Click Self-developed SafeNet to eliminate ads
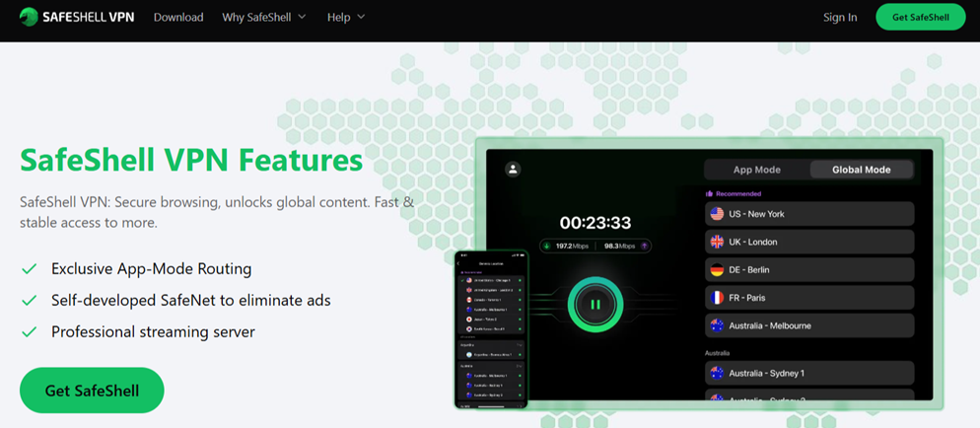Screen dimensions: 980x428 (x=190, y=301)
